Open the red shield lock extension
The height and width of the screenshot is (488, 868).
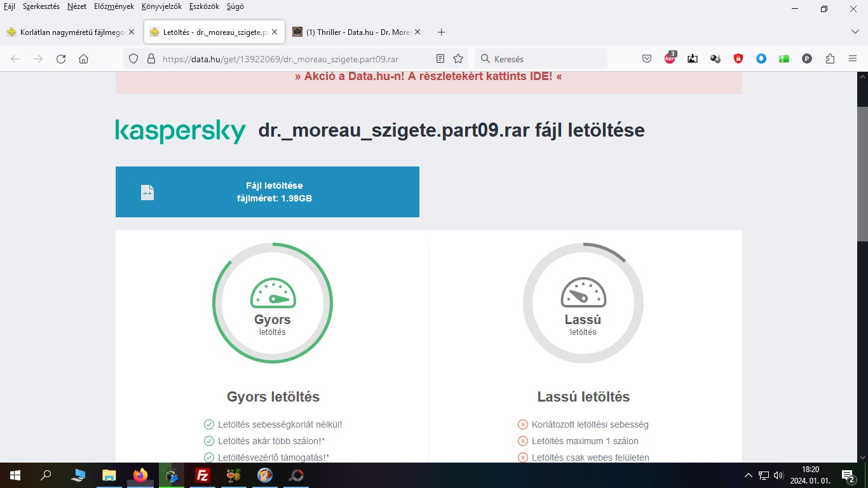click(x=738, y=58)
